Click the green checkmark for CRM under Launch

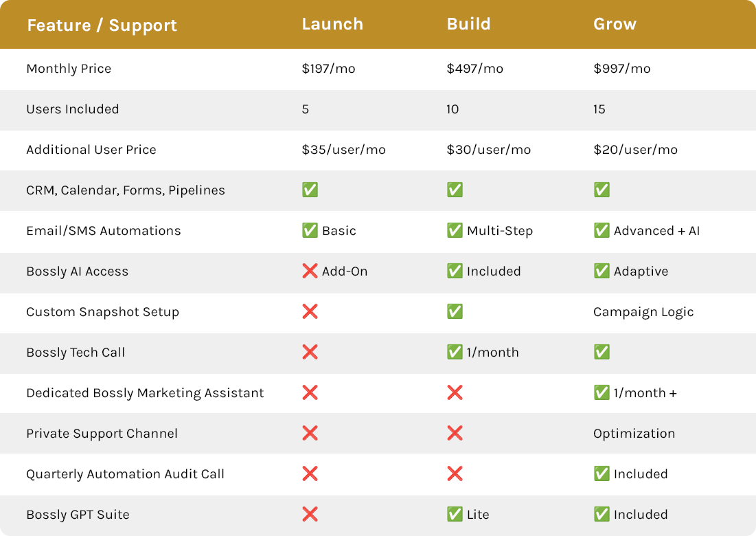point(310,190)
